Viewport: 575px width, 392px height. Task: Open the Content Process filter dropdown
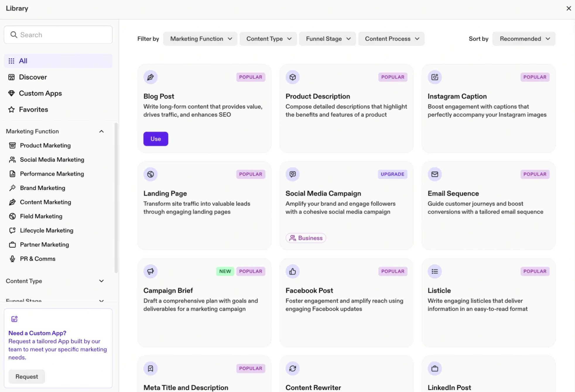point(391,39)
